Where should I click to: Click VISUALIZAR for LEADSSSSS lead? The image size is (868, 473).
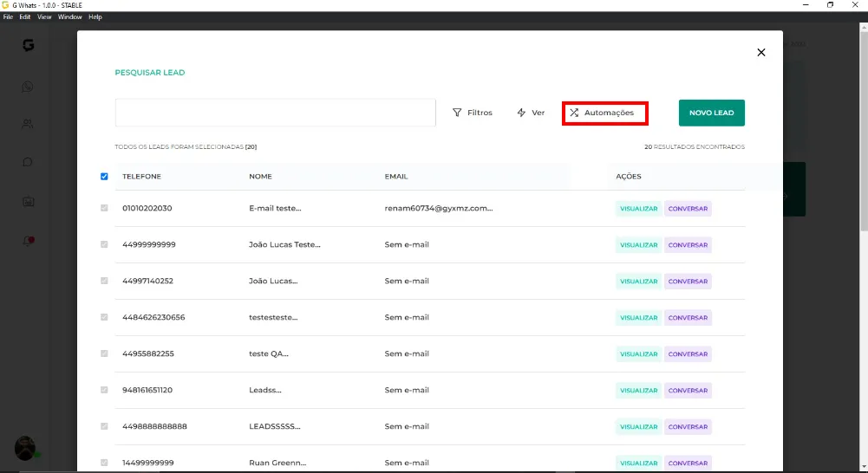click(x=638, y=427)
